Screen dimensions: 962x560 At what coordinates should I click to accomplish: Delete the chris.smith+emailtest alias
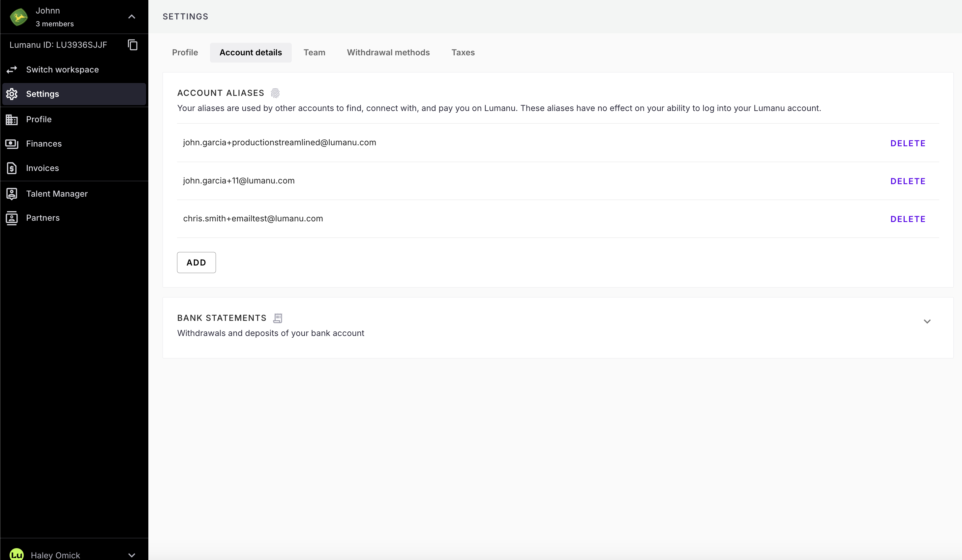pyautogui.click(x=907, y=219)
